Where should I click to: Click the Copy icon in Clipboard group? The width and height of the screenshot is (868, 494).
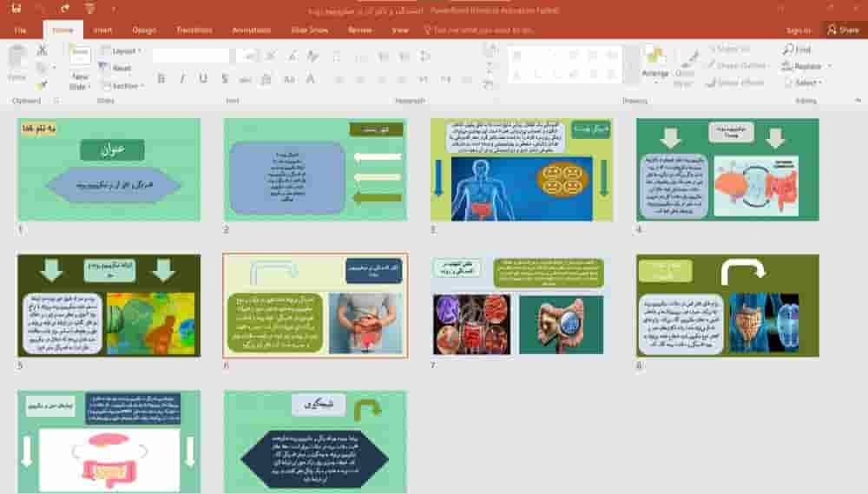click(41, 68)
